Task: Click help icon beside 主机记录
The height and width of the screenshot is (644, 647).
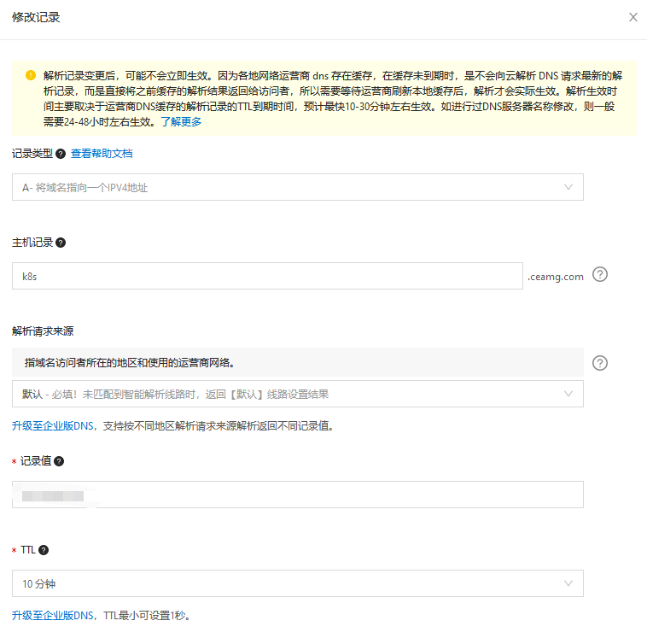Action: coord(61,243)
